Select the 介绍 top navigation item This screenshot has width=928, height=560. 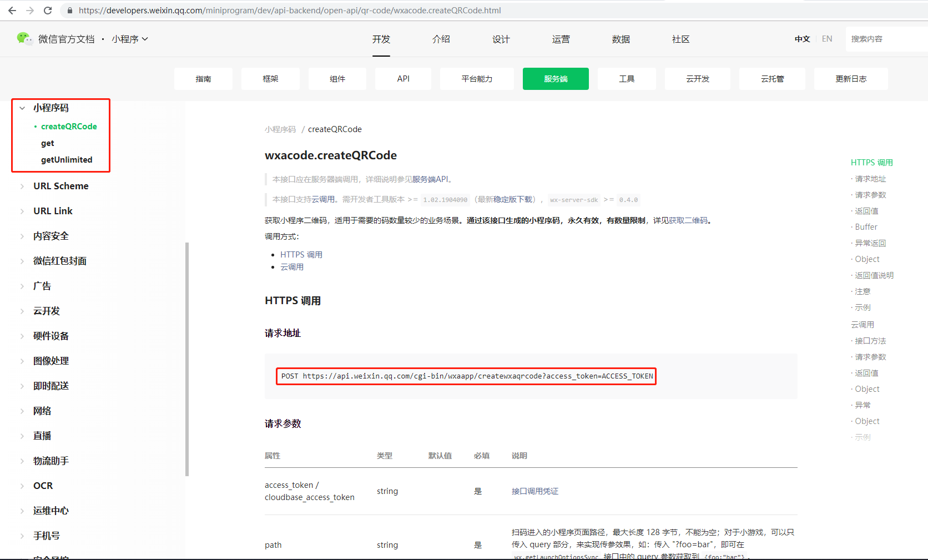point(441,39)
